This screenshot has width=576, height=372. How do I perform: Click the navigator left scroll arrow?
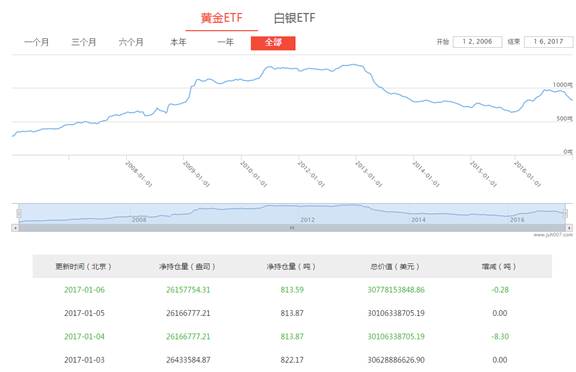pyautogui.click(x=15, y=228)
